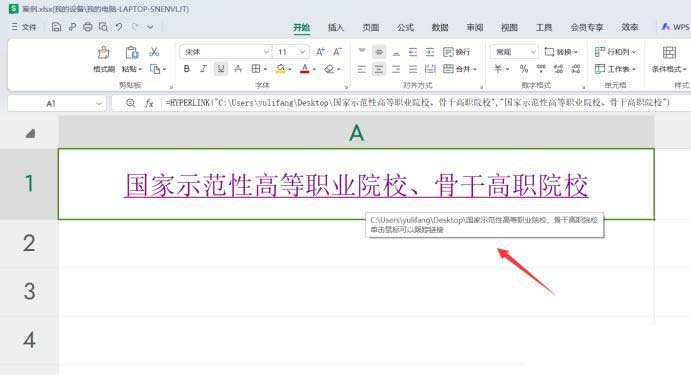Viewport: 691px width, 375px height.
Task: Switch to the 公式 ribbon tab
Action: [405, 27]
